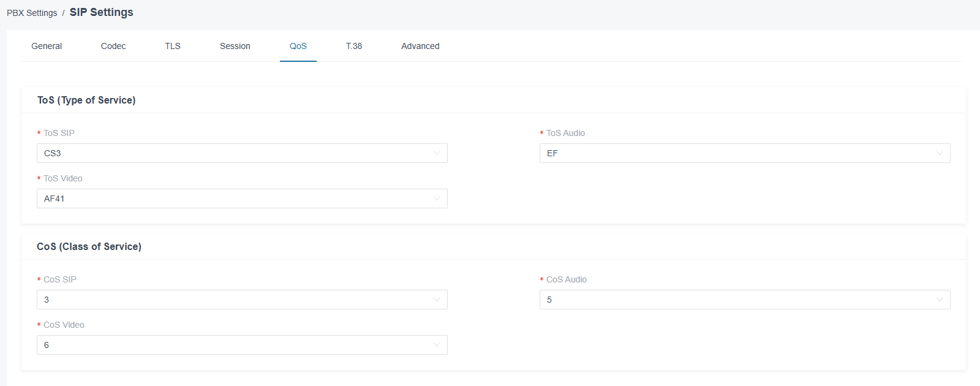The width and height of the screenshot is (980, 386).
Task: Open the Codec tab
Action: coord(113,46)
